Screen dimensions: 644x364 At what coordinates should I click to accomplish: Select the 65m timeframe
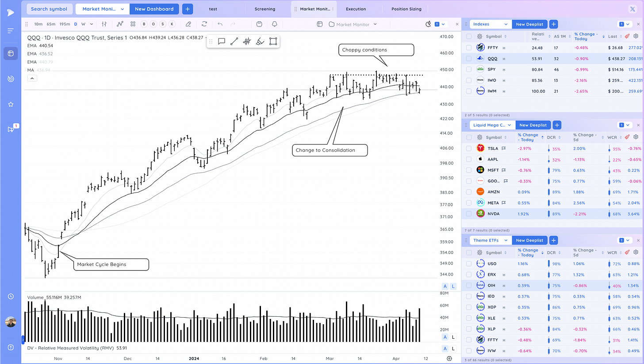point(51,24)
